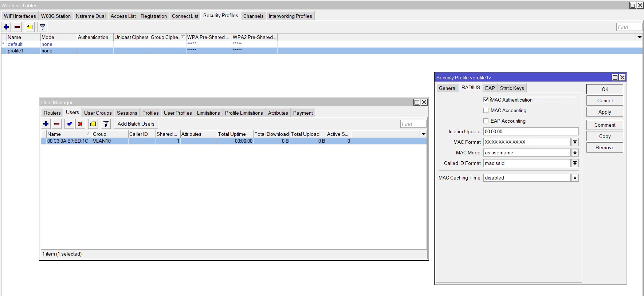This screenshot has height=296, width=644.
Task: Maximize the User Manager window
Action: [x=417, y=102]
